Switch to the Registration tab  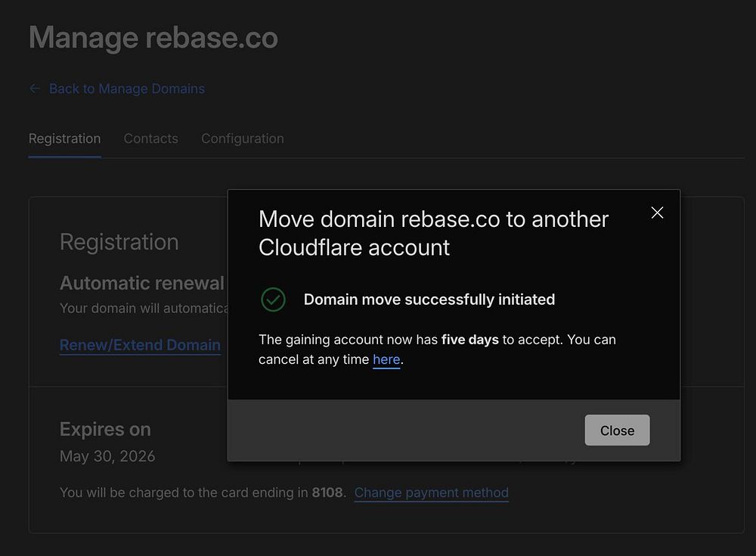[x=64, y=138]
